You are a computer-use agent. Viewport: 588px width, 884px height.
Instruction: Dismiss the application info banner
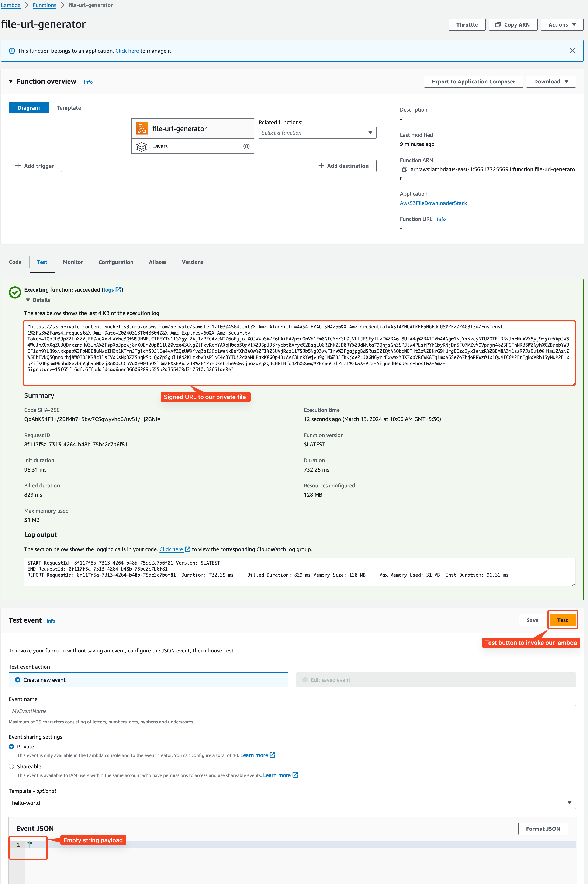572,51
